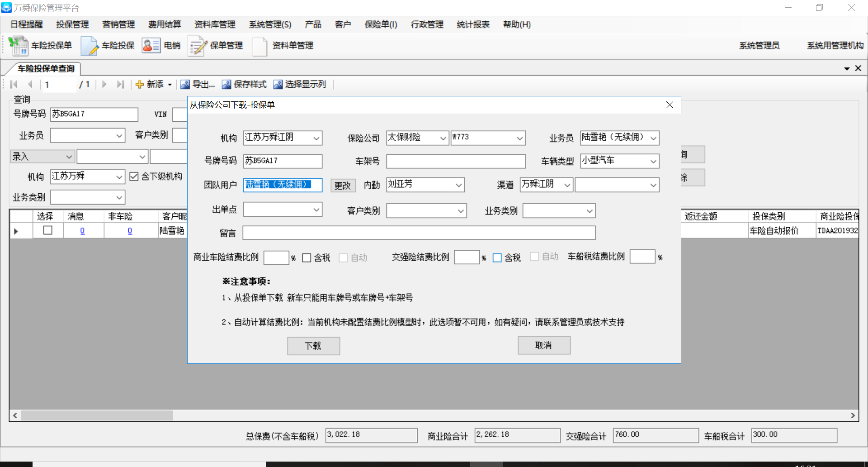
Task: Toggle the 含下级机构 checkbox
Action: point(134,176)
